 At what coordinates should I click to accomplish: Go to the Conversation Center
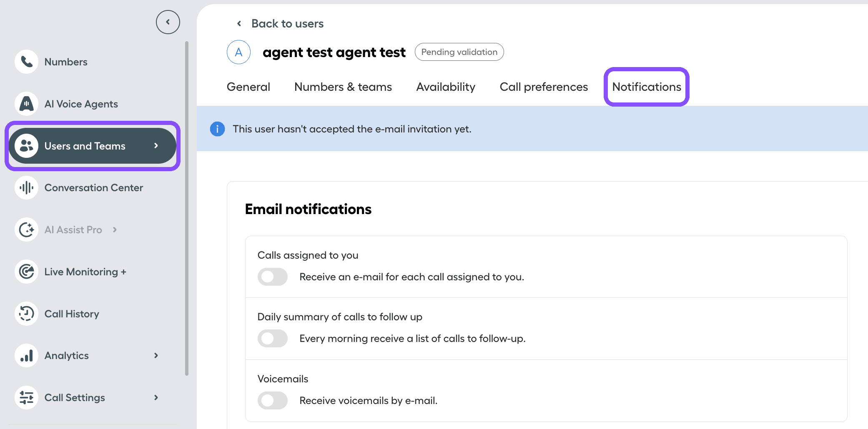[x=93, y=187]
